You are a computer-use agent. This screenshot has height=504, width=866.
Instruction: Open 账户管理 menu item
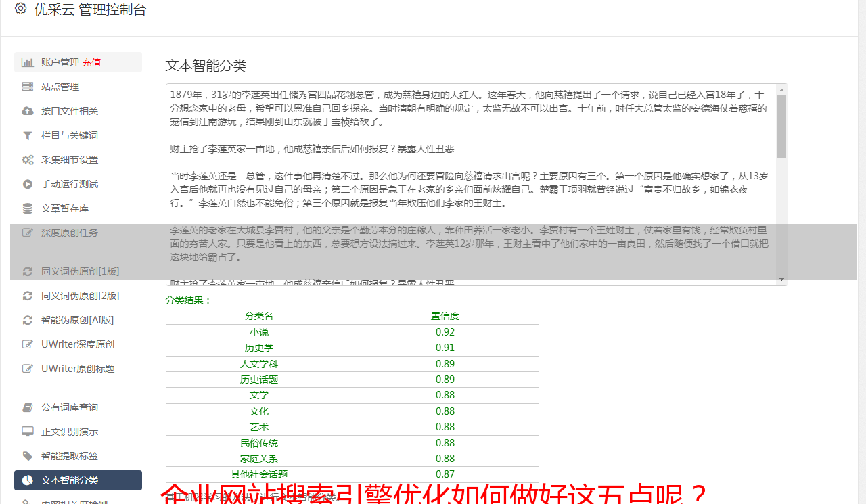tap(78, 62)
